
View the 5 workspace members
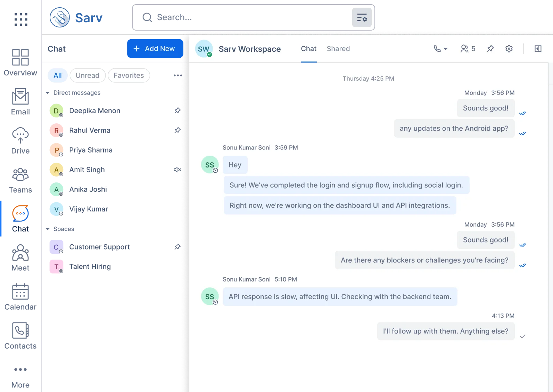(468, 49)
